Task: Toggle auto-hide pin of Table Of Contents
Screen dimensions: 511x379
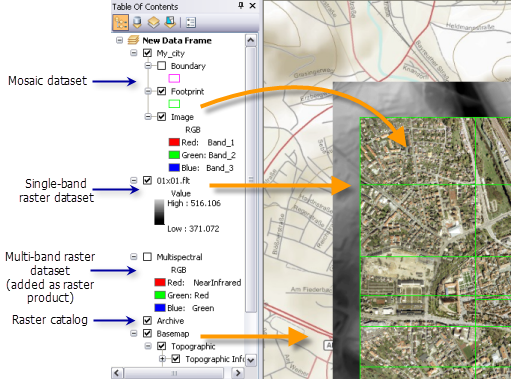Action: [241, 6]
